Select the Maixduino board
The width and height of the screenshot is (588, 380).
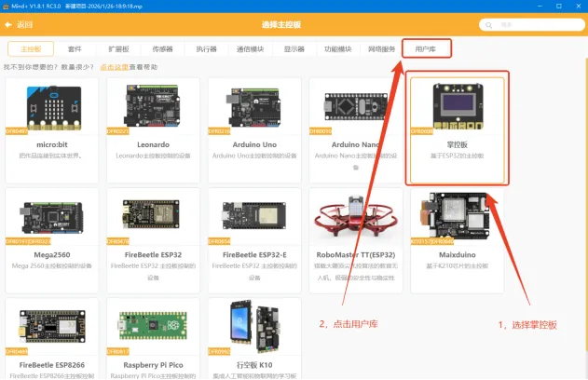click(x=458, y=240)
